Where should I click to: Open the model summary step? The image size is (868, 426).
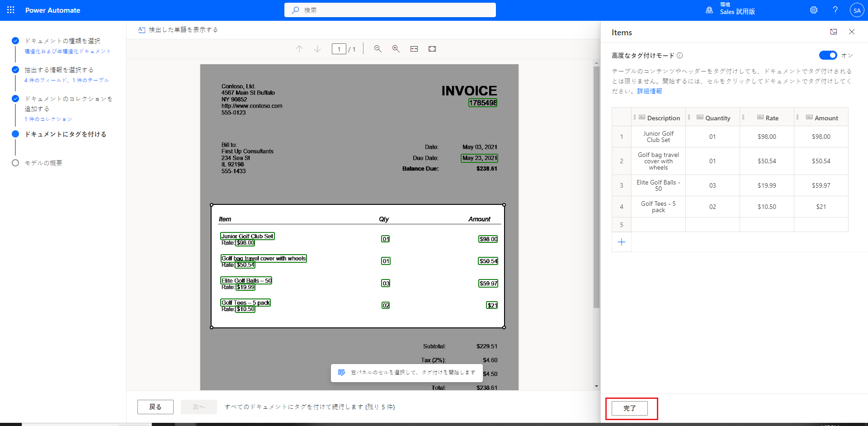[43, 163]
